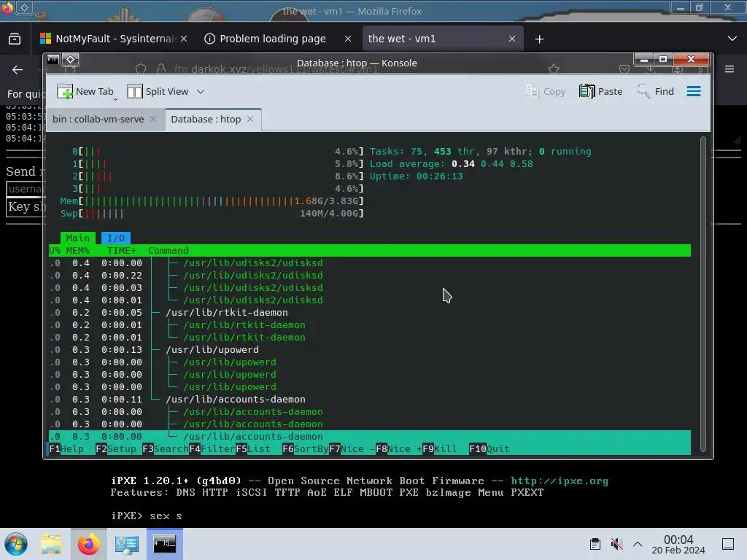The width and height of the screenshot is (747, 560).
Task: Open the system settings taskbar icon
Action: tap(126, 544)
